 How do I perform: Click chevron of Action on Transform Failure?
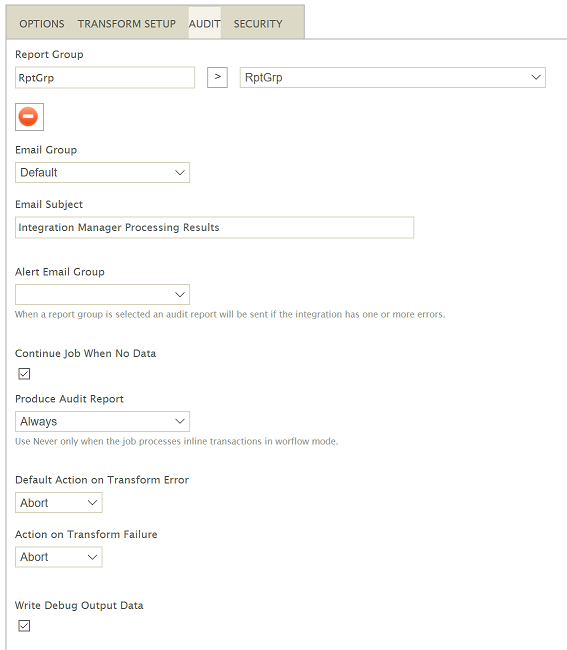[x=92, y=557]
